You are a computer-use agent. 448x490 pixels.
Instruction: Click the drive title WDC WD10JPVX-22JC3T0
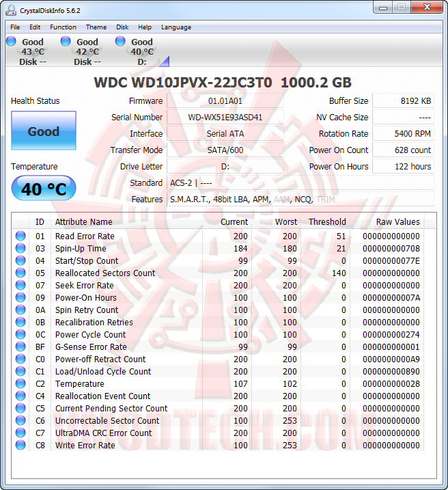click(183, 83)
